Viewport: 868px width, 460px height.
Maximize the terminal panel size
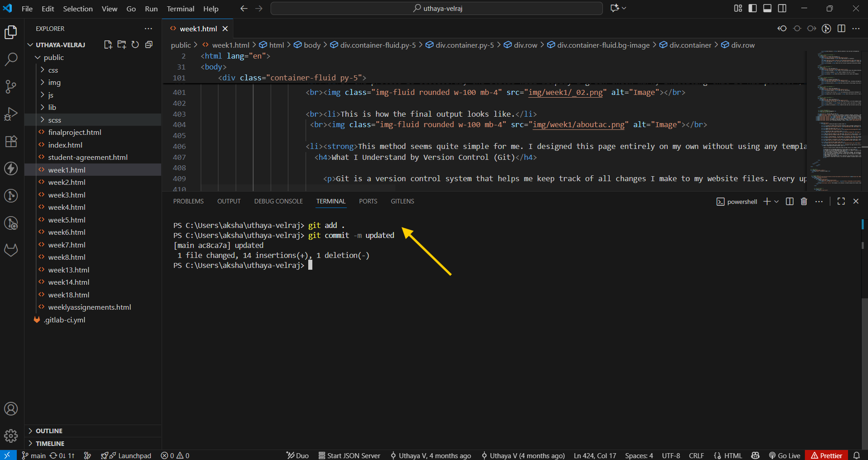point(841,201)
